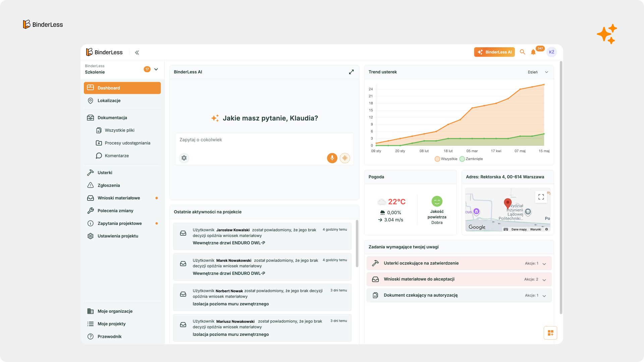This screenshot has width=644, height=362.
Task: Open Polecenia zmiany in sidebar
Action: (122, 211)
